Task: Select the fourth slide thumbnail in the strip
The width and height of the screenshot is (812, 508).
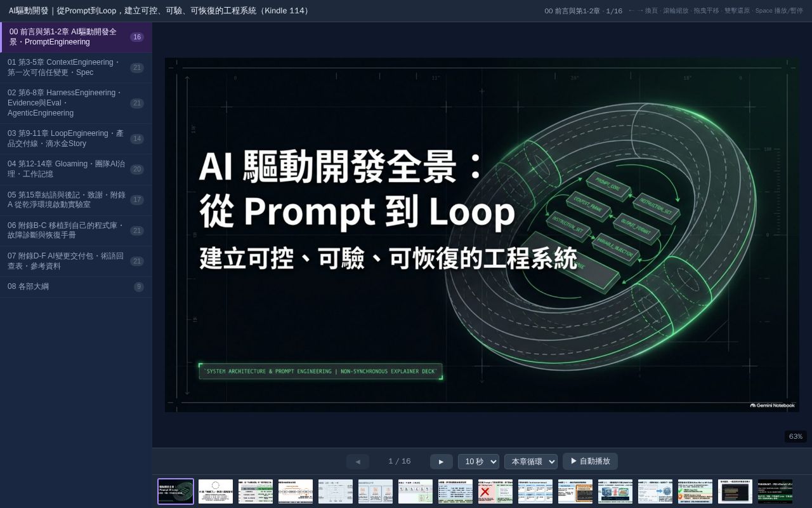Action: pos(296,491)
